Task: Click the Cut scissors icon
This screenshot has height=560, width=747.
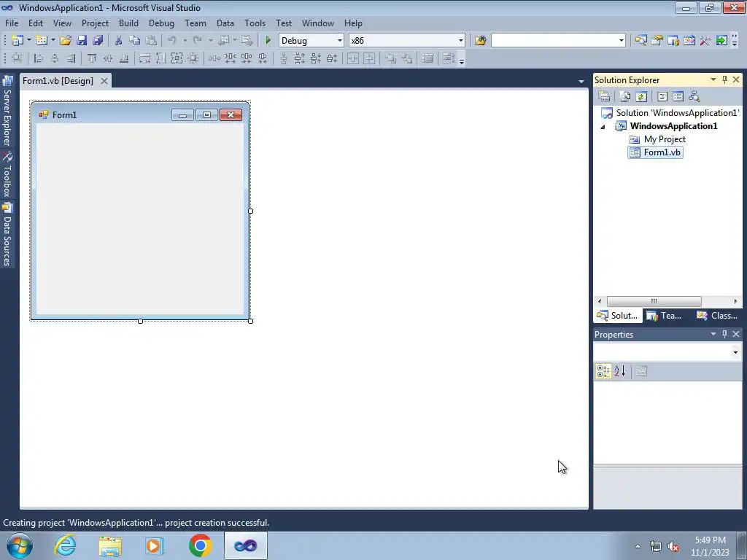Action: (119, 41)
